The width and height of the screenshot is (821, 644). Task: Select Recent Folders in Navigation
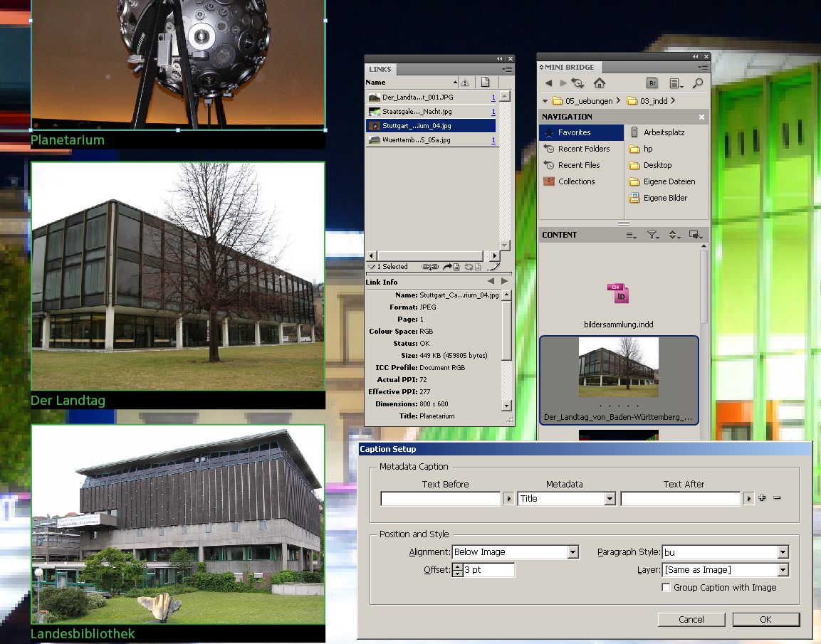[577, 149]
